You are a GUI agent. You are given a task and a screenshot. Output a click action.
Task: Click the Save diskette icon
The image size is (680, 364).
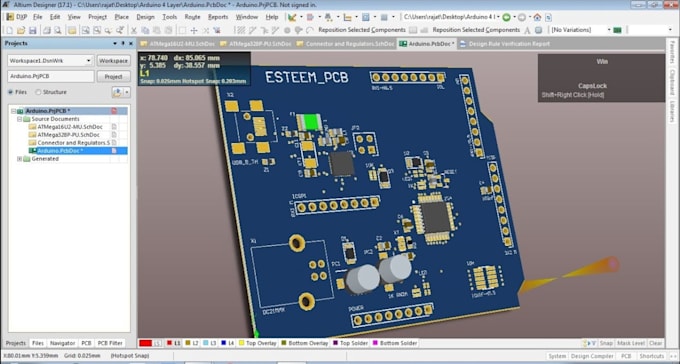tap(33, 30)
